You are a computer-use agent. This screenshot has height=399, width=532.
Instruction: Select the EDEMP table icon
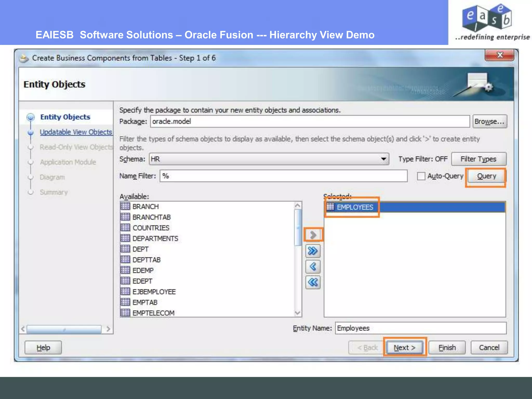click(x=125, y=270)
